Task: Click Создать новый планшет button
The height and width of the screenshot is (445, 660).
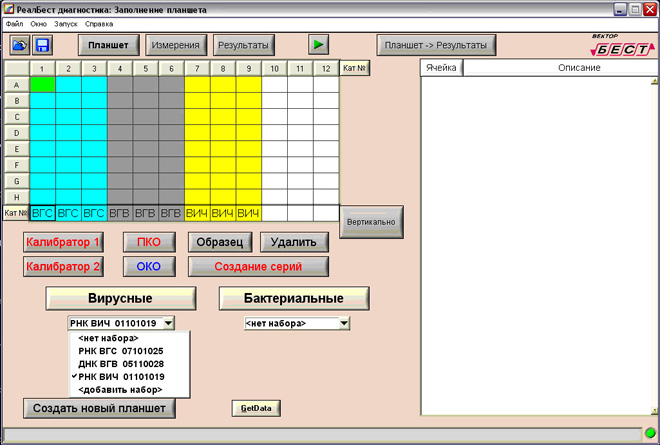Action: tap(99, 408)
